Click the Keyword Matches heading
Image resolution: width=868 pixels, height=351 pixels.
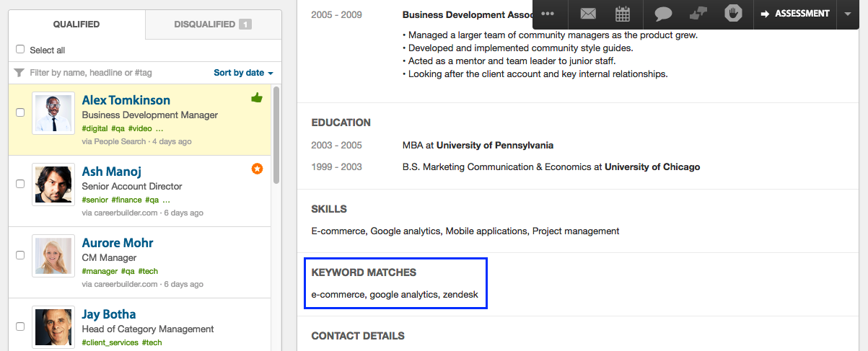[364, 272]
